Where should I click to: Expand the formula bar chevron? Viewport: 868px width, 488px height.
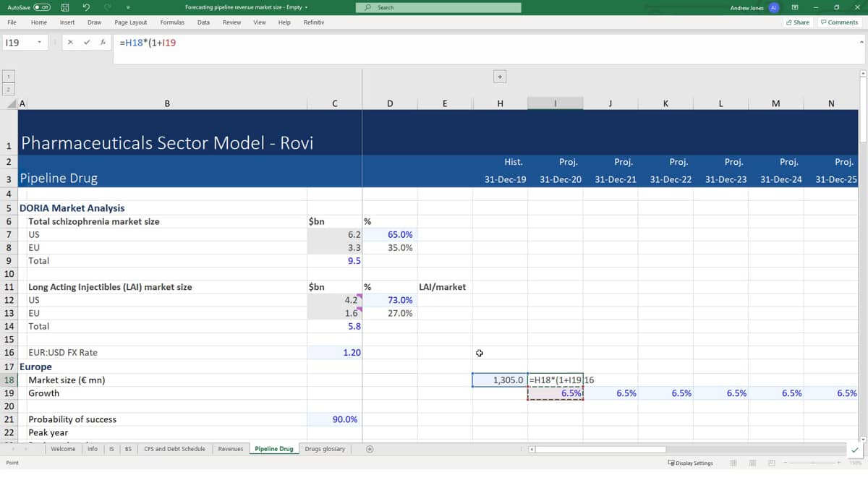(x=861, y=42)
